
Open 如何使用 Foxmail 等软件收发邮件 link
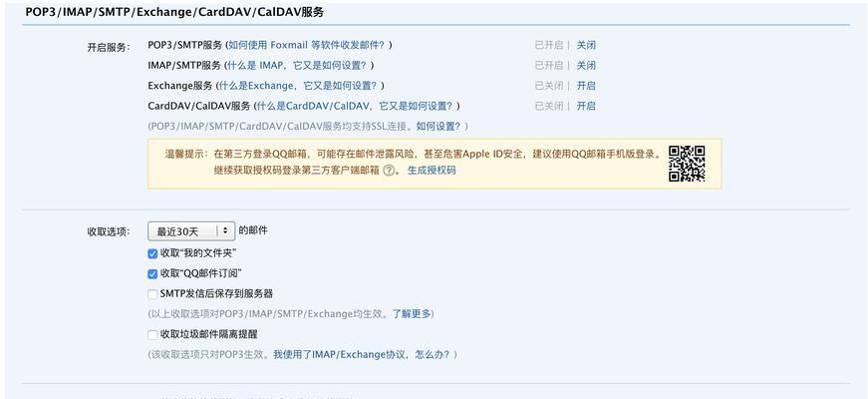[307, 46]
